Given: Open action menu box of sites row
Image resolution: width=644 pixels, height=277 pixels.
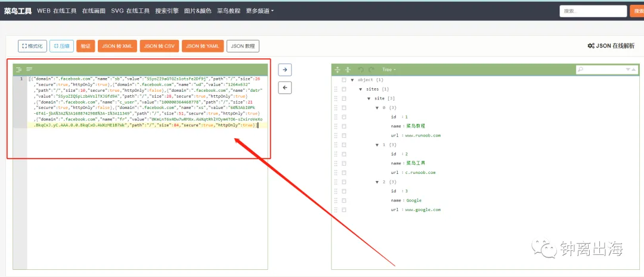Looking at the screenshot, I should pos(344,89).
